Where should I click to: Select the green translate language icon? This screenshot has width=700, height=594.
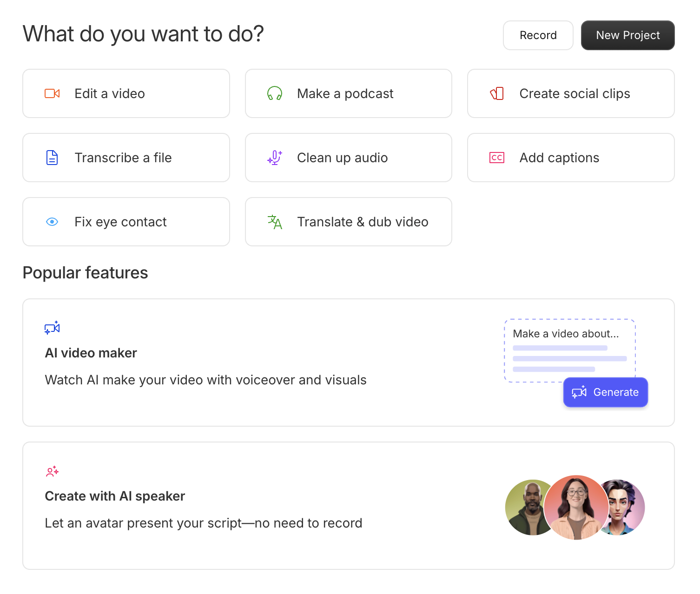click(275, 222)
